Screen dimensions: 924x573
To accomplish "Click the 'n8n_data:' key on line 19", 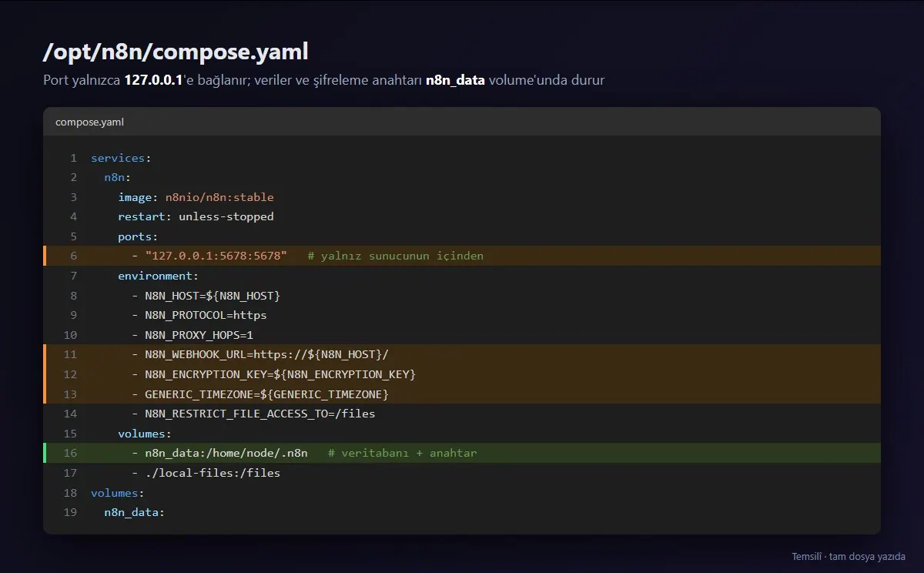I will click(135, 512).
